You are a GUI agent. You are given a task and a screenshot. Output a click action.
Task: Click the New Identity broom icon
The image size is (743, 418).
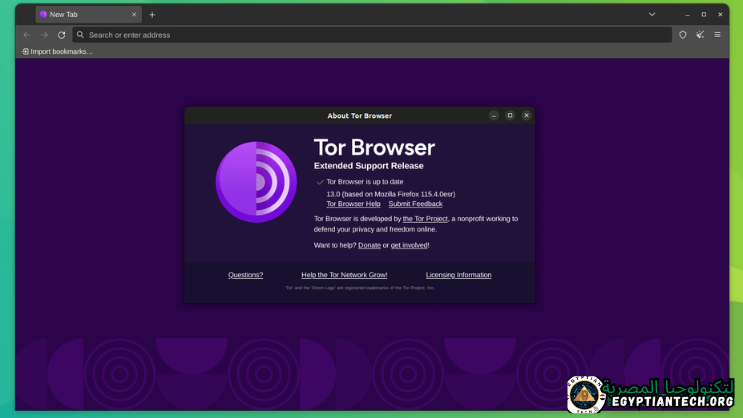point(700,35)
